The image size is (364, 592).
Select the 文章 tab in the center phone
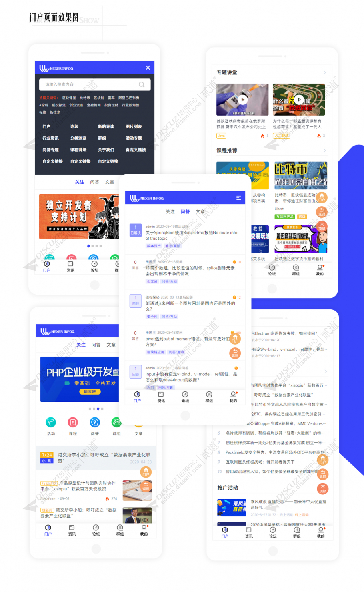(200, 211)
